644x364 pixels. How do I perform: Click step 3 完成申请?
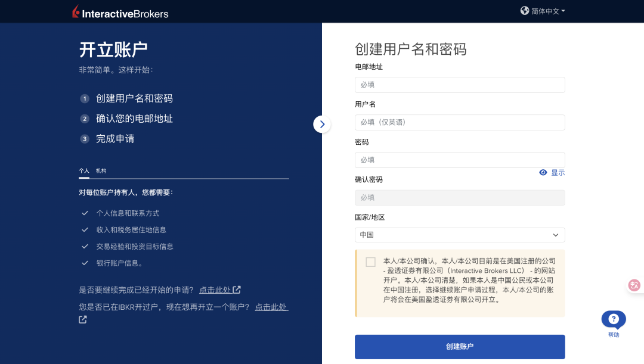pyautogui.click(x=107, y=139)
